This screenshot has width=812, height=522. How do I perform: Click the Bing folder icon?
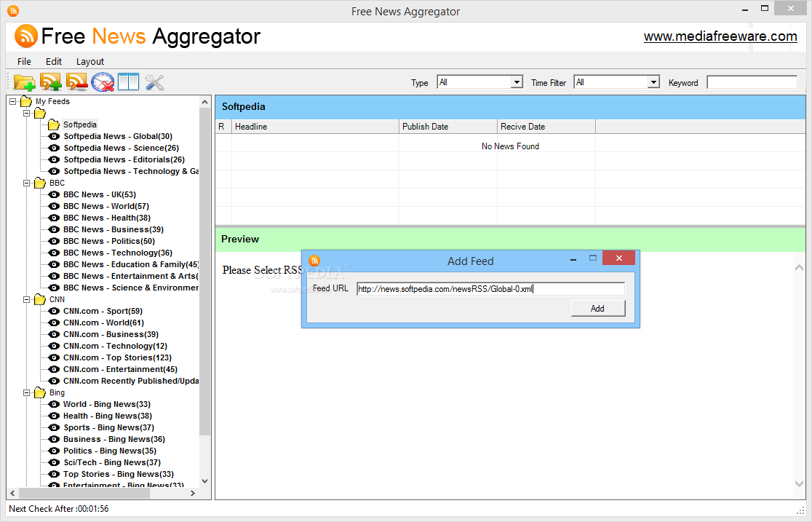(x=40, y=393)
